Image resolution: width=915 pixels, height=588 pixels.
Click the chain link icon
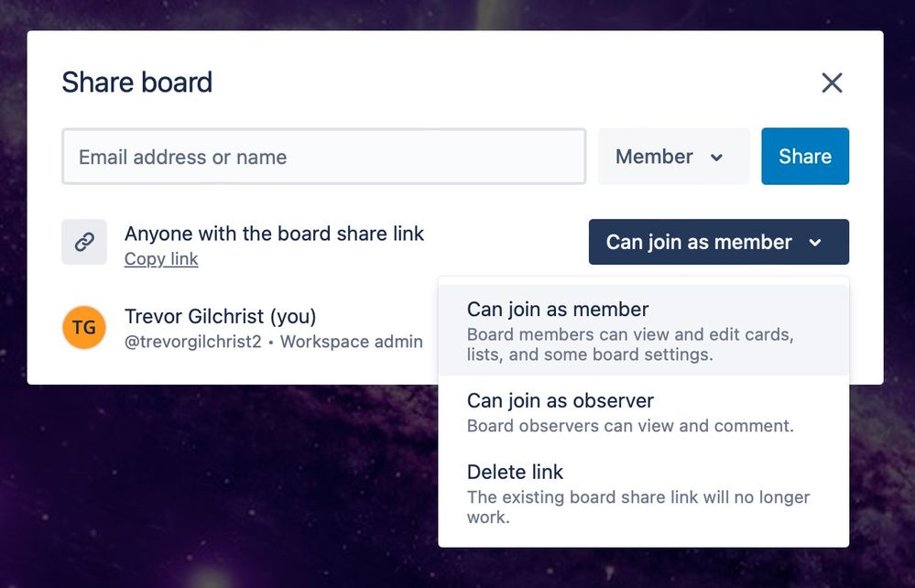(x=84, y=242)
